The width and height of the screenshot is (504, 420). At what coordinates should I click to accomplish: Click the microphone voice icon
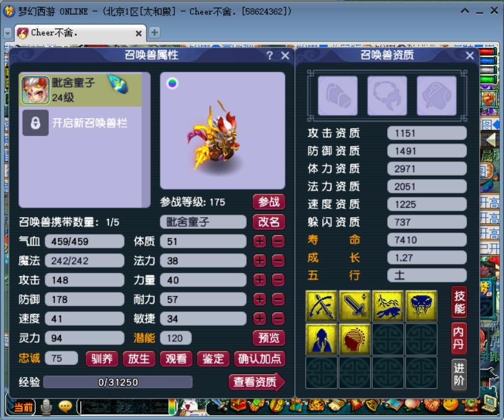click(x=46, y=406)
